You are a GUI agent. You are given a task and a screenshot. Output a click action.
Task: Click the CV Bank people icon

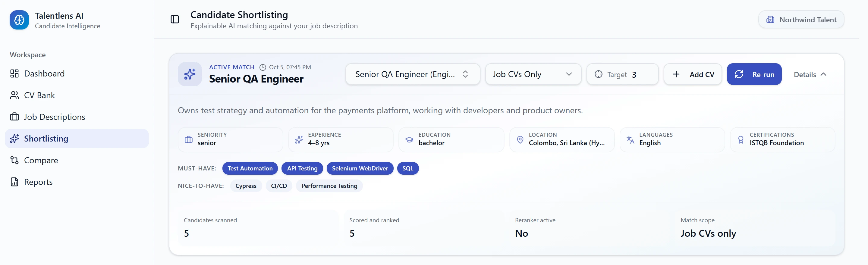[14, 95]
